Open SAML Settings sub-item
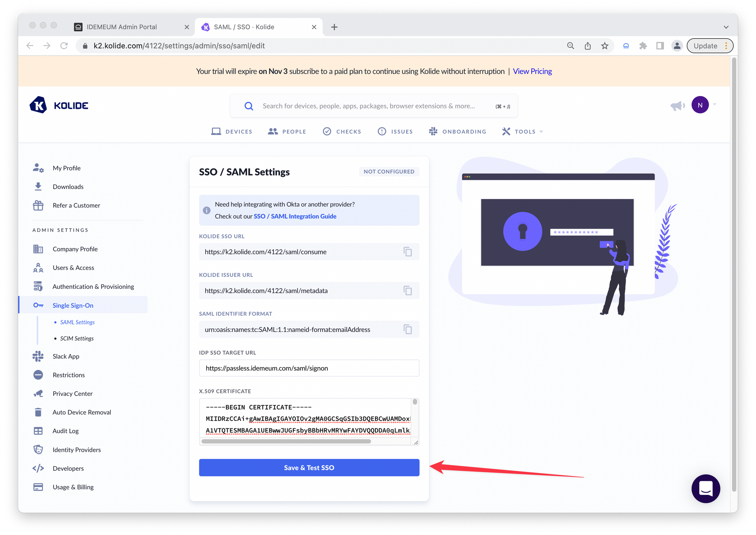Screen dimensions: 756x535 click(77, 322)
